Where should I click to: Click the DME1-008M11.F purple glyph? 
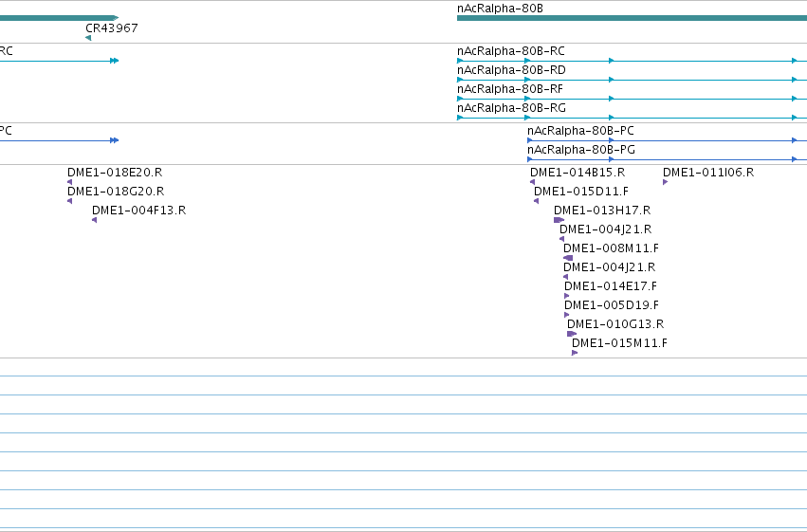568,258
